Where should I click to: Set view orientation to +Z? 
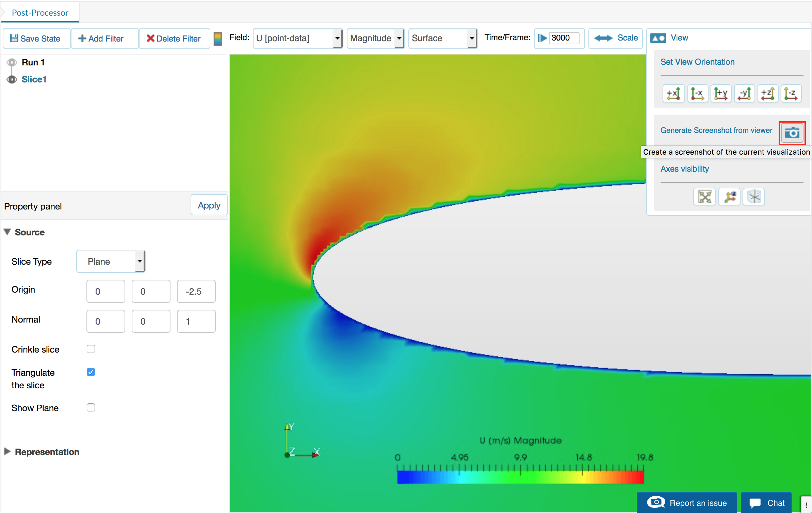point(767,93)
